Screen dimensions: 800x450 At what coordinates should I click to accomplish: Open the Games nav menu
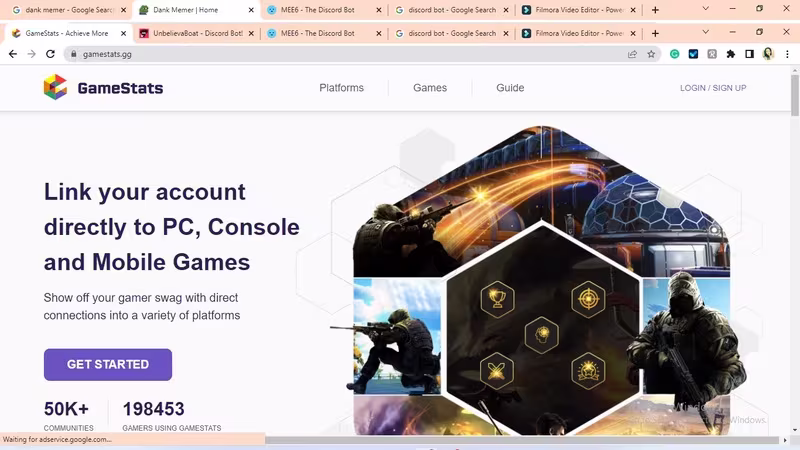(x=430, y=88)
